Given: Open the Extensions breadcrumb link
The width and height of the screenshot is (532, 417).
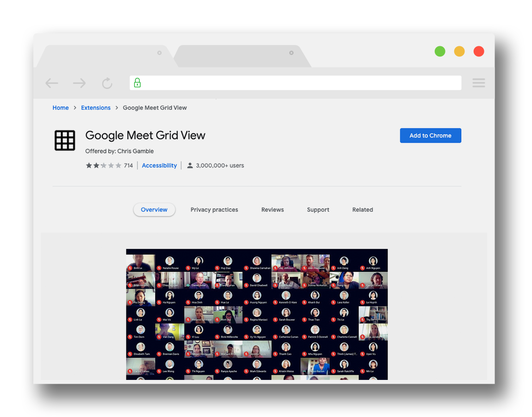Looking at the screenshot, I should (96, 108).
